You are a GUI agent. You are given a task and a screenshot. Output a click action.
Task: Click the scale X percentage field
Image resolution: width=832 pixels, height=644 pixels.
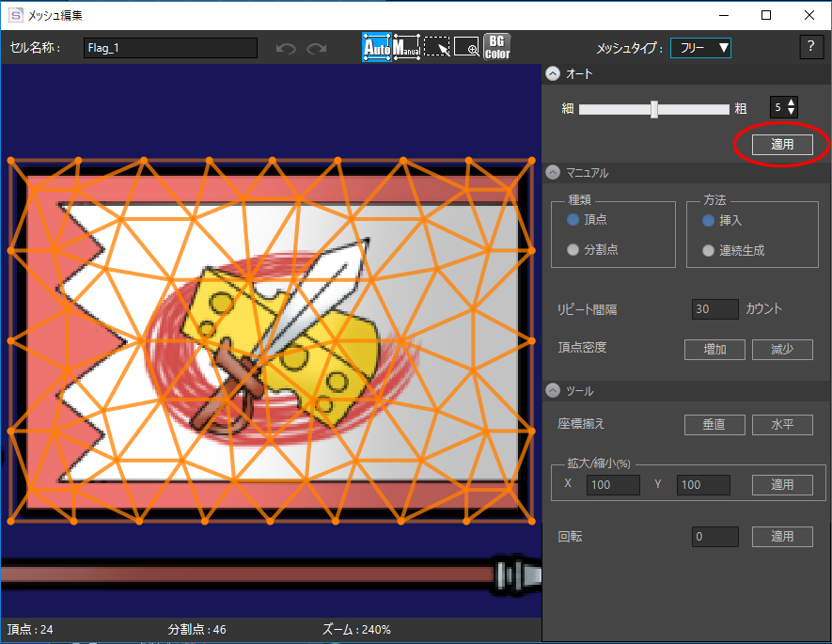(613, 485)
